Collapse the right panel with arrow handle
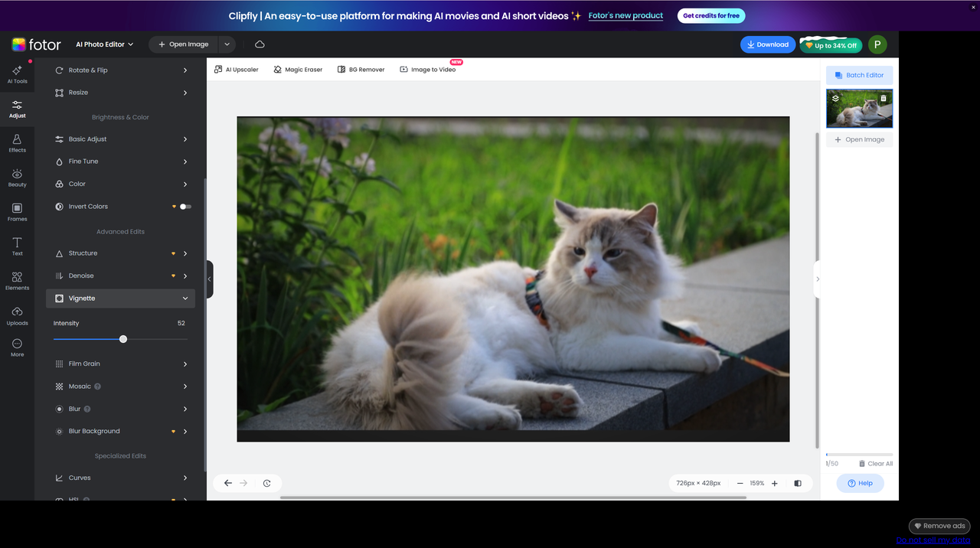This screenshot has width=980, height=548. (x=817, y=279)
